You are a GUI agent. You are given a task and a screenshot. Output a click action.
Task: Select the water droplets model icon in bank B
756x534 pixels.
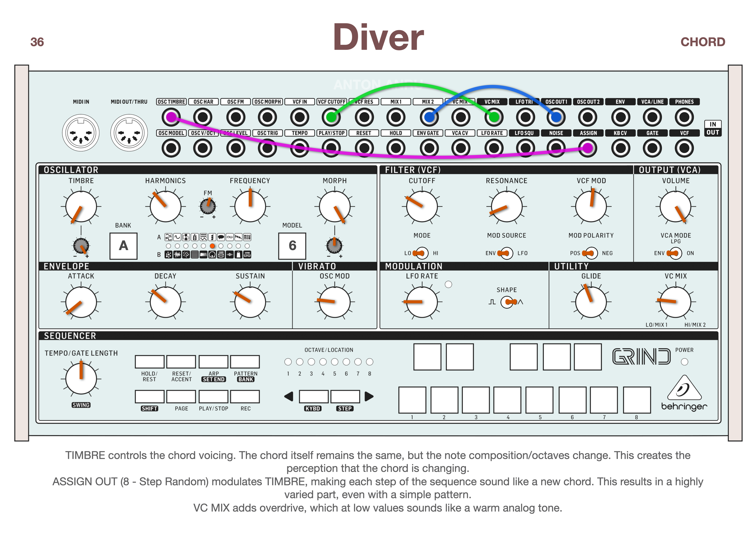click(x=169, y=255)
